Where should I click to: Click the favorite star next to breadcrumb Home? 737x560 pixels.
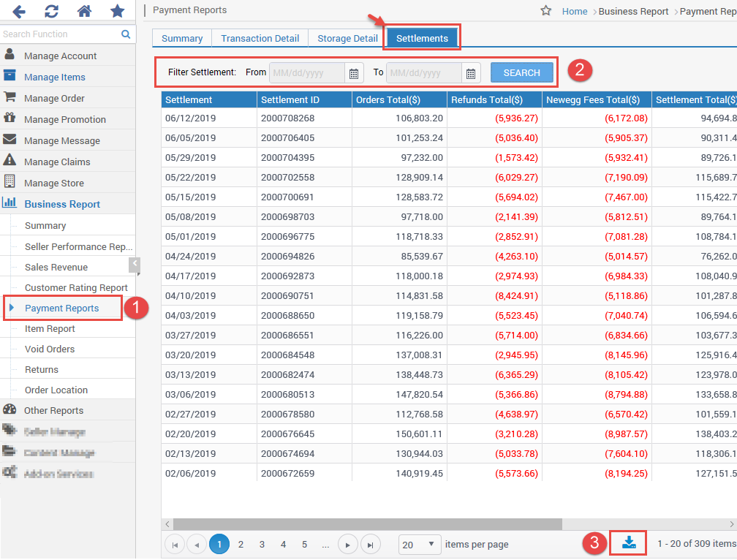[x=546, y=11]
